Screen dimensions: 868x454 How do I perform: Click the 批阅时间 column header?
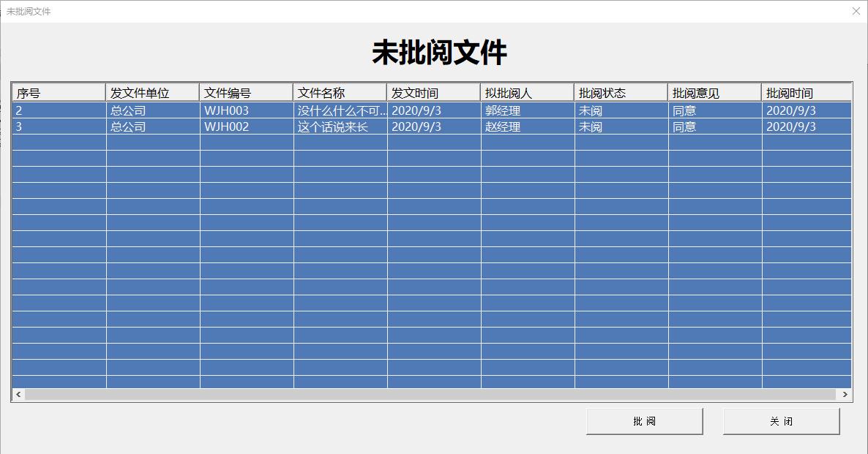click(x=805, y=91)
